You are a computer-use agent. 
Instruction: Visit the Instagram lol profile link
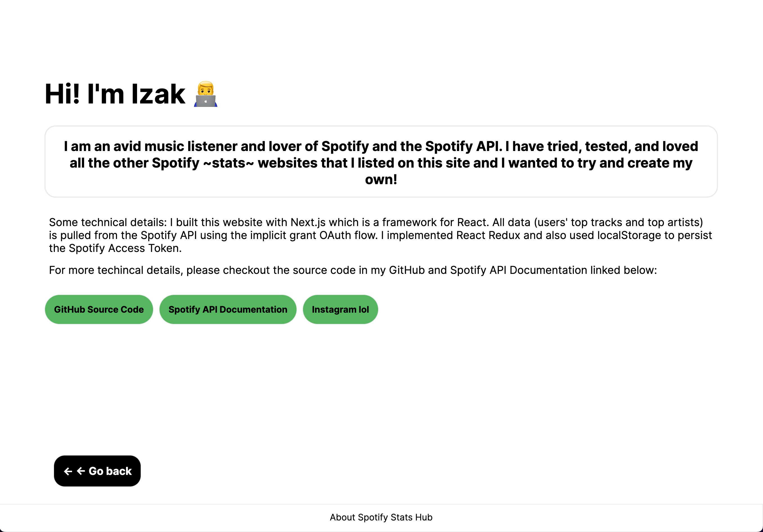pyautogui.click(x=340, y=309)
